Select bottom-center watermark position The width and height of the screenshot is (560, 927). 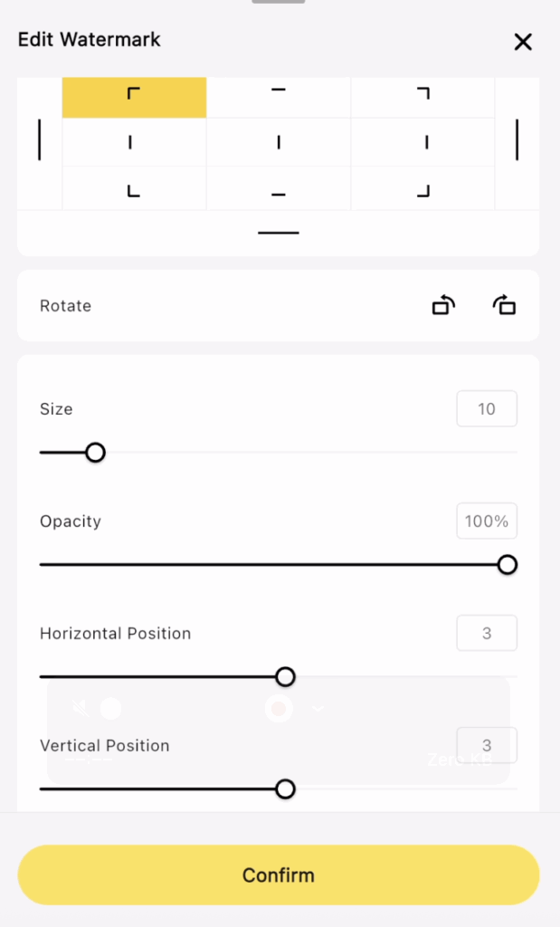[279, 188]
